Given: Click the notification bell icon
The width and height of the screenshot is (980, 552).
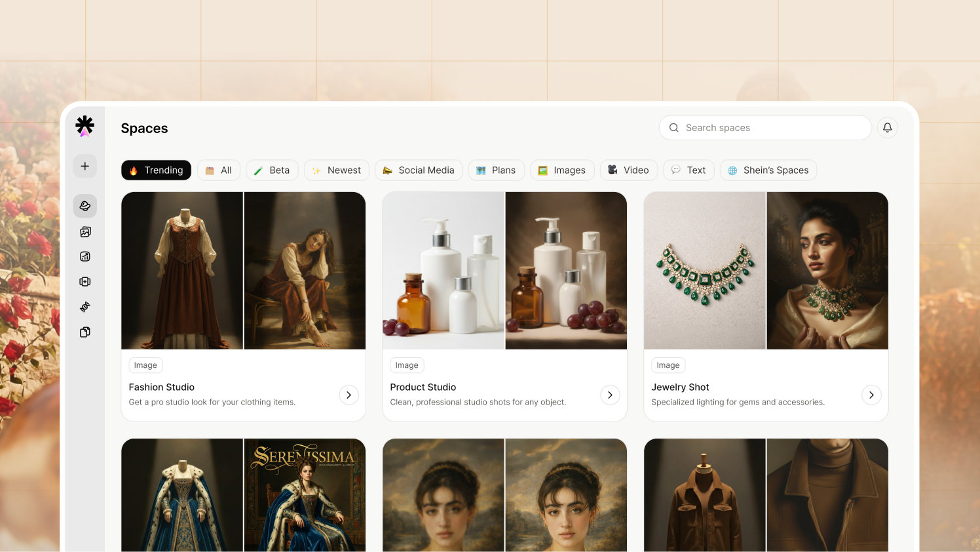Looking at the screenshot, I should coord(888,128).
